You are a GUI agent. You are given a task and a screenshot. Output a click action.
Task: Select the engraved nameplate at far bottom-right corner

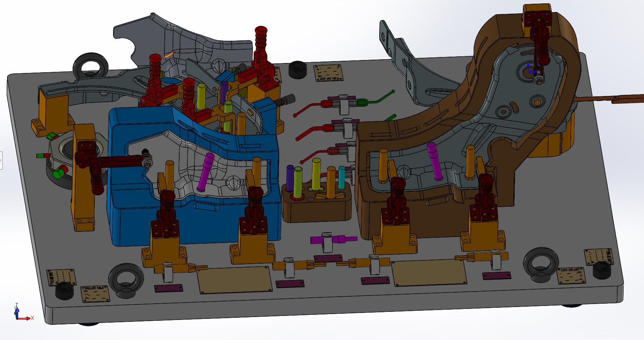[x=599, y=256]
